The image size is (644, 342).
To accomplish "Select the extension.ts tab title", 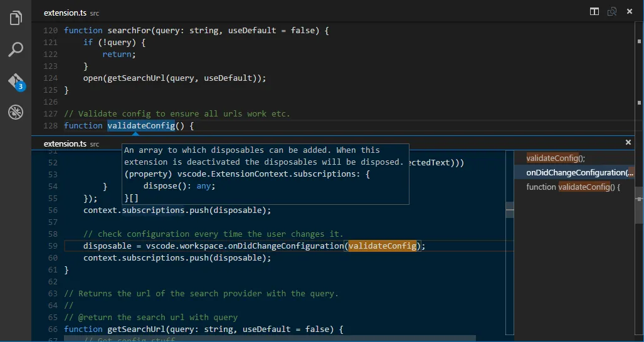I will pyautogui.click(x=65, y=13).
